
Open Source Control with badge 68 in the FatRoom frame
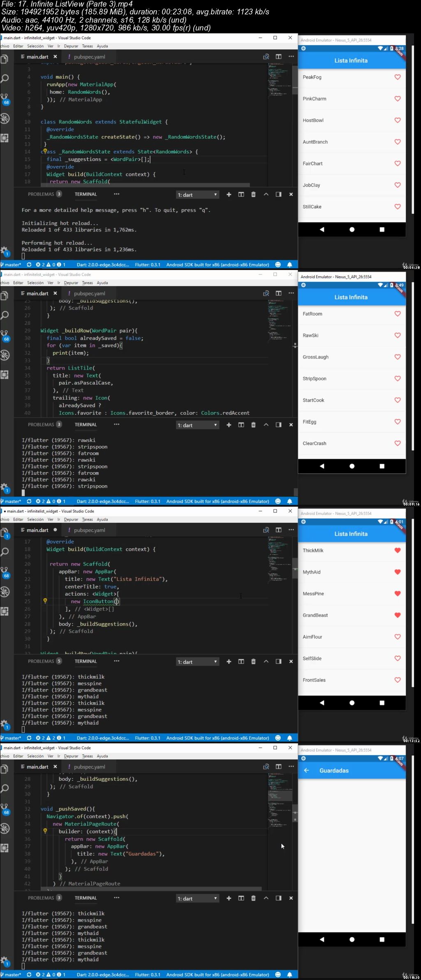(5, 335)
